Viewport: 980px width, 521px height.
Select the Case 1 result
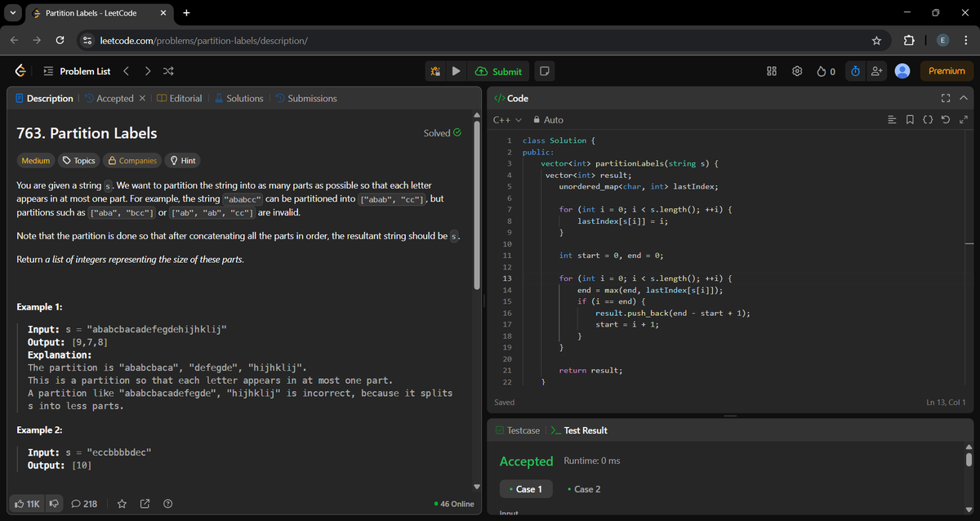[526, 489]
